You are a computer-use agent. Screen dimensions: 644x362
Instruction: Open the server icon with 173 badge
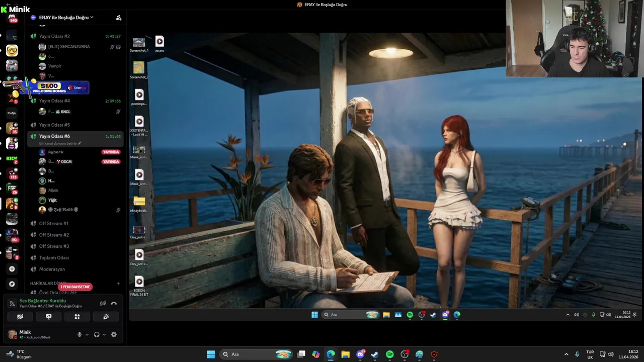(12, 174)
